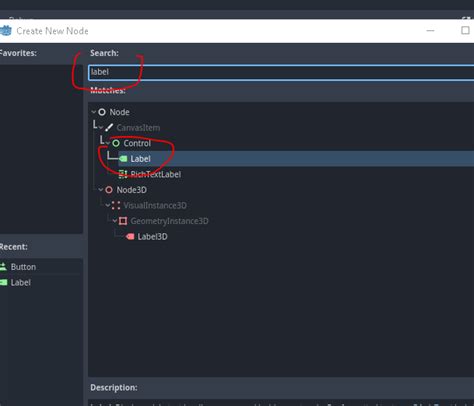Click the GeometryInstance3D square icon

coord(123,221)
